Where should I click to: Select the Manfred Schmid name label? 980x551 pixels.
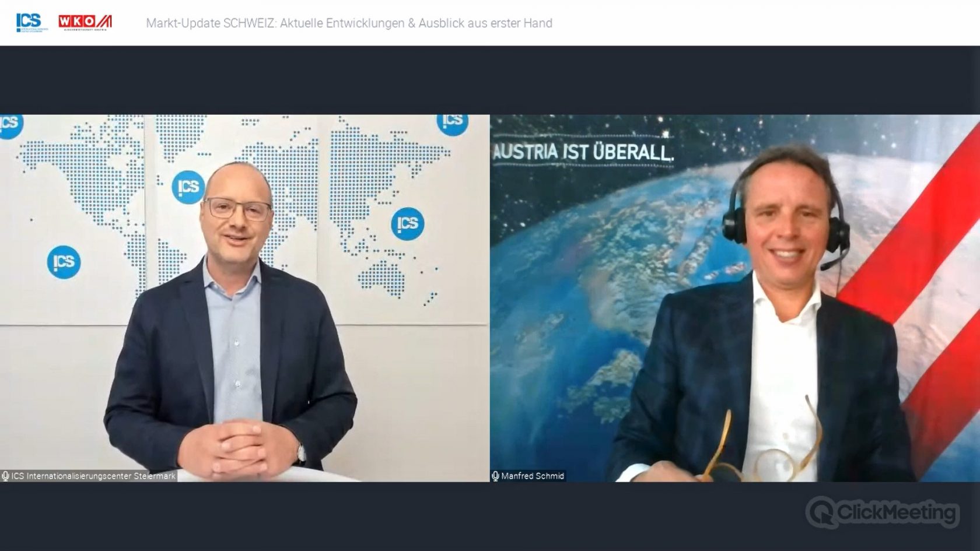(x=533, y=476)
